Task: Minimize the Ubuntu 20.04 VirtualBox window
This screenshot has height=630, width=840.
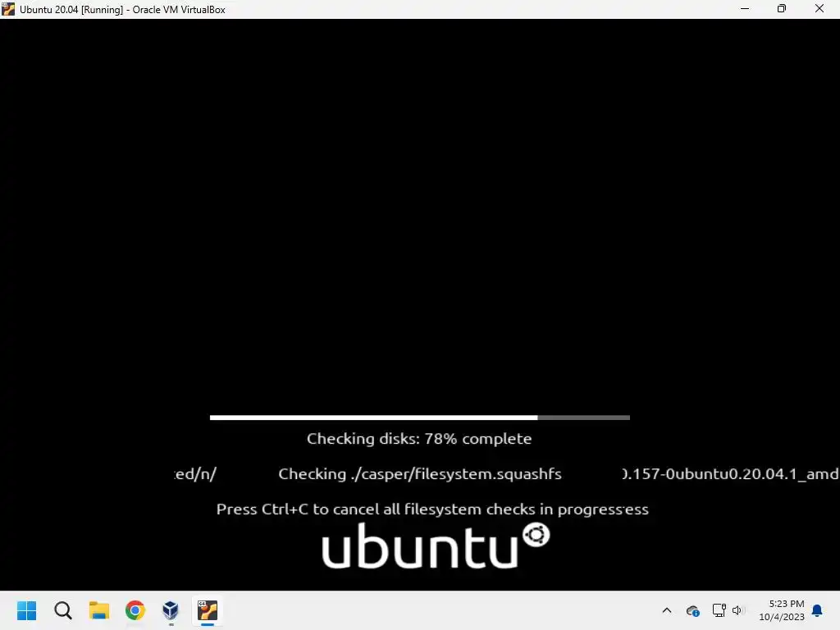Action: click(745, 9)
